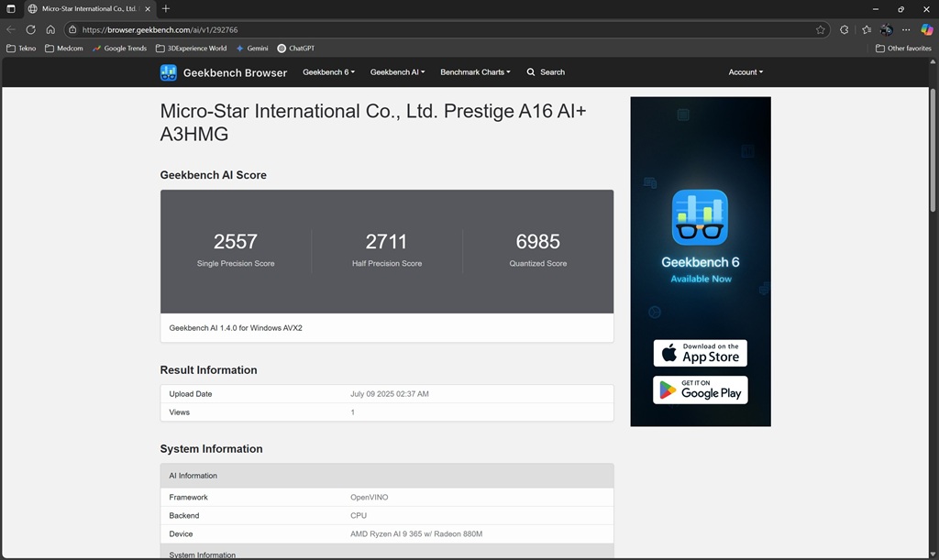Click the Search magnifier link

[x=546, y=71]
